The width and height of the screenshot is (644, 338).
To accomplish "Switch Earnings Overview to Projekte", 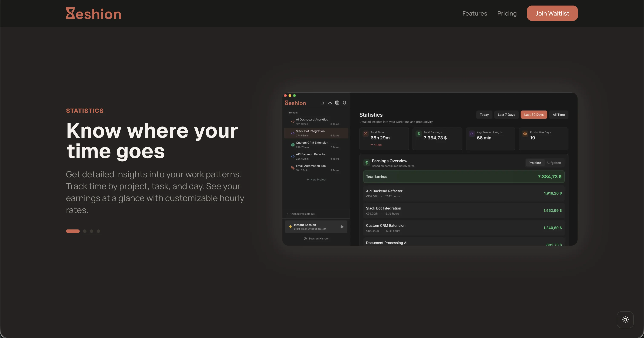I will point(535,163).
